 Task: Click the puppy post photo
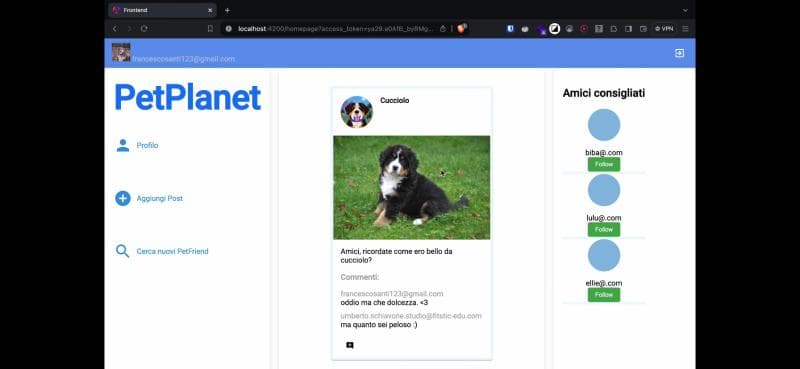412,187
